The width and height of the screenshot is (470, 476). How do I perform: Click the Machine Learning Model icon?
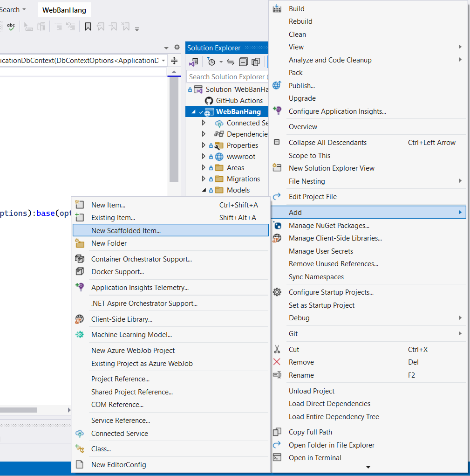pyautogui.click(x=80, y=334)
